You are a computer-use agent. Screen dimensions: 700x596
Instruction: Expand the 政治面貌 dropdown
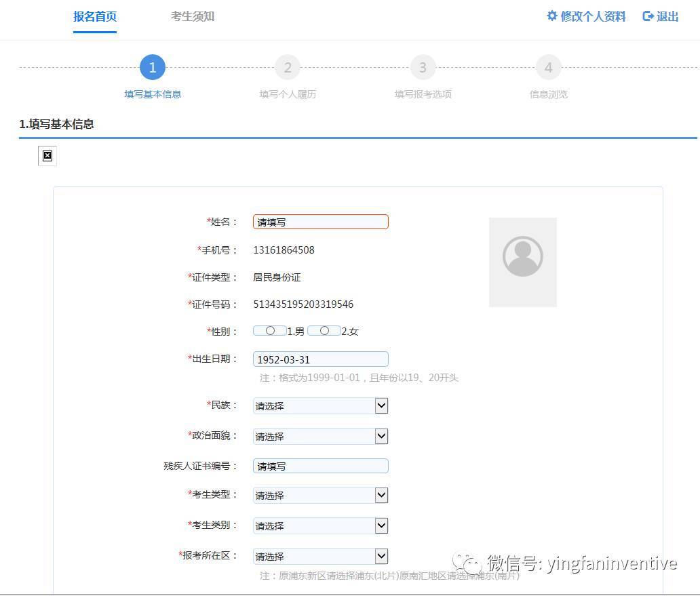click(320, 437)
